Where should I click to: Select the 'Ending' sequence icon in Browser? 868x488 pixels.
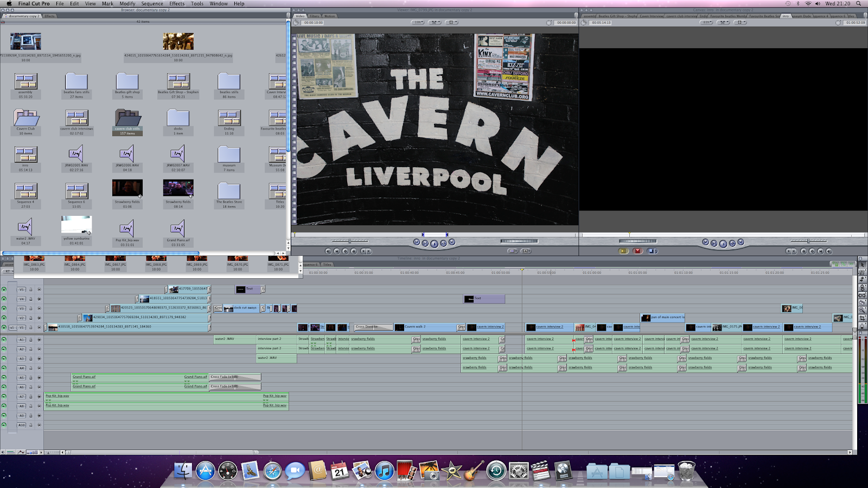229,118
